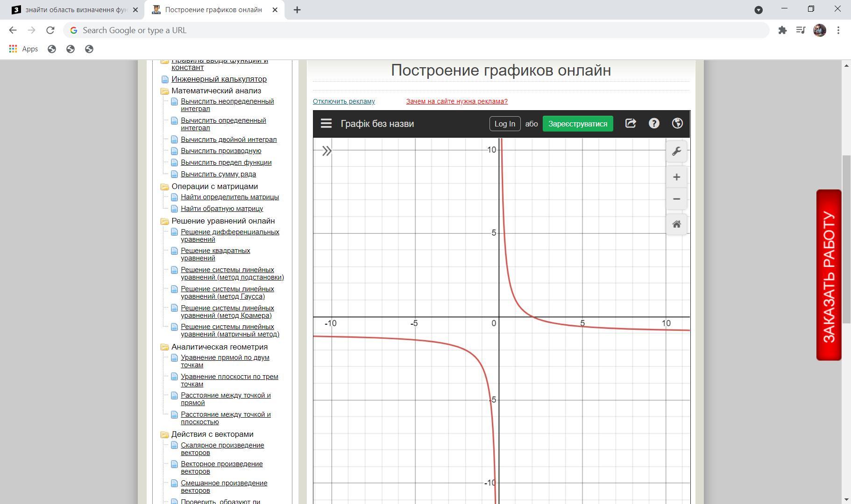Open the Apps bookmarks shortcut

[23, 49]
